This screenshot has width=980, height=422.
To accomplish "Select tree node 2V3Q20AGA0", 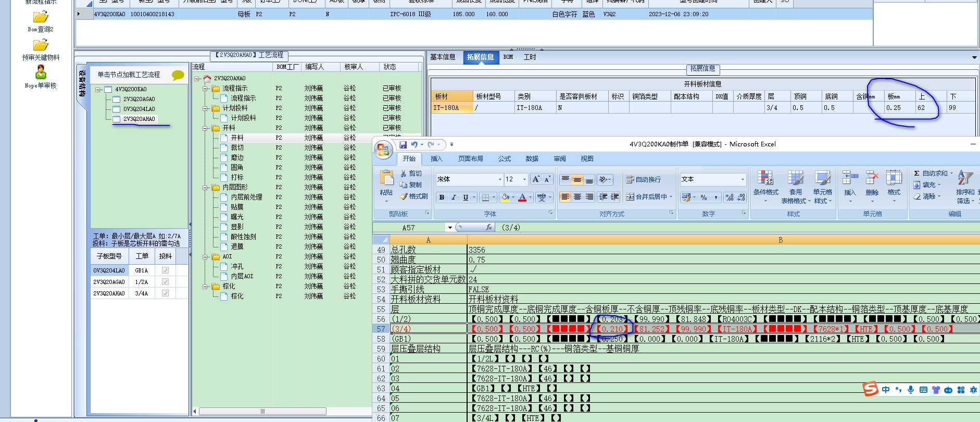I will coord(139,99).
